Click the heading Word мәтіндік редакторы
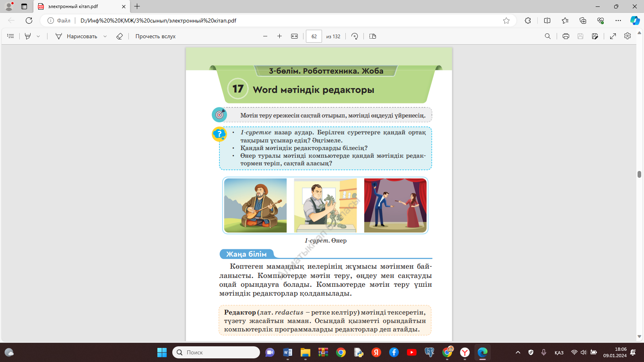The image size is (644, 362). point(314,90)
